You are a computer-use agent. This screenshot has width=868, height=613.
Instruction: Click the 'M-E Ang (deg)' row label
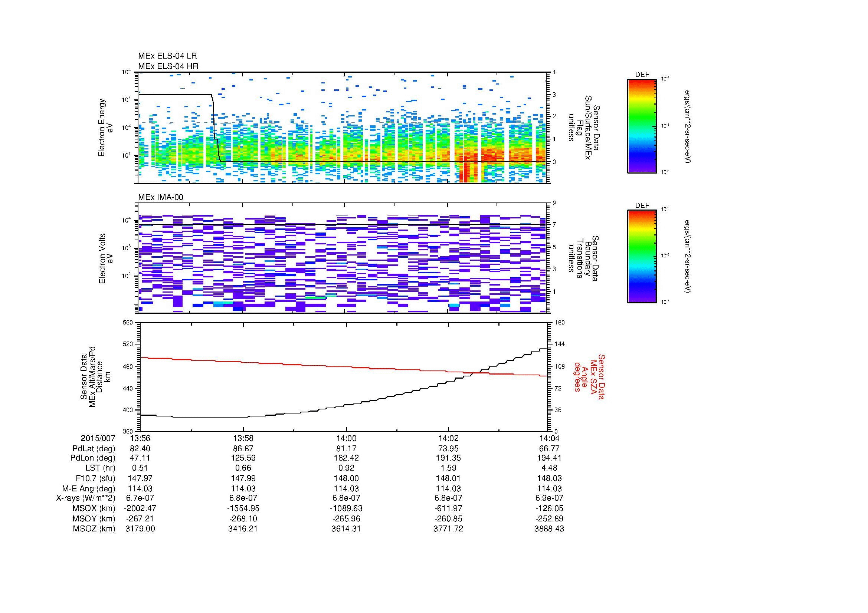click(x=89, y=489)
